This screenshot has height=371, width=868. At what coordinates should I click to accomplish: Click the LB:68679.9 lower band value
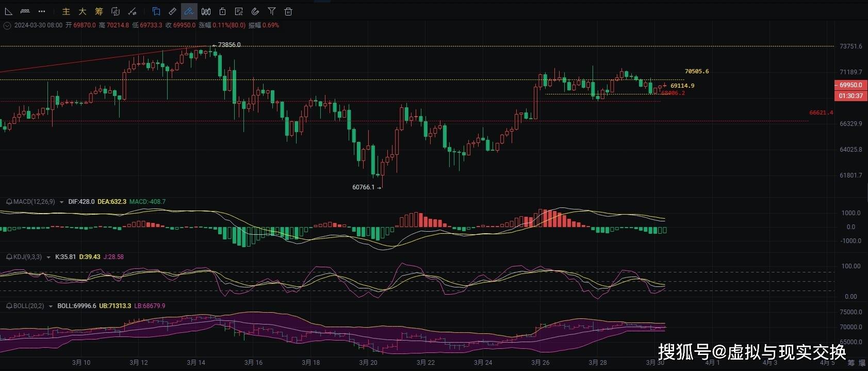coord(150,306)
